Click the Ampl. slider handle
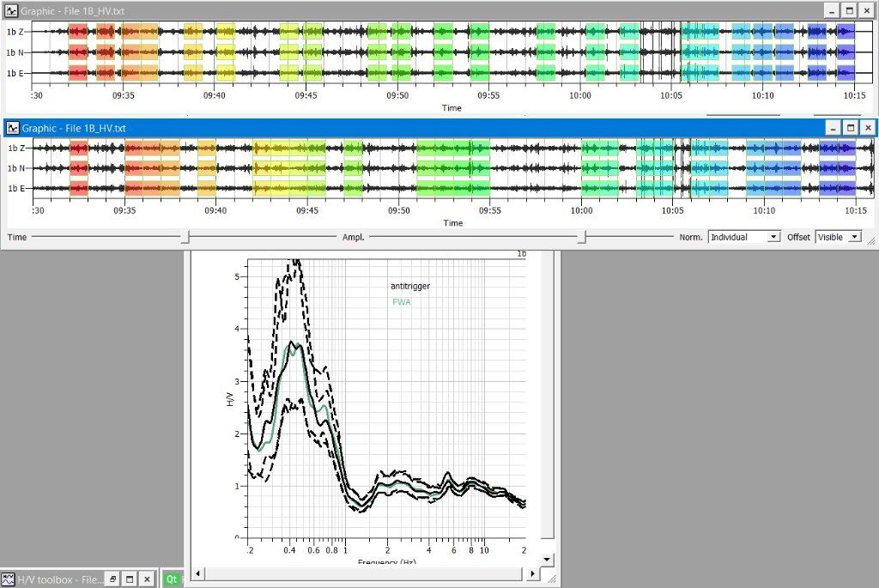879x588 pixels. coord(583,237)
